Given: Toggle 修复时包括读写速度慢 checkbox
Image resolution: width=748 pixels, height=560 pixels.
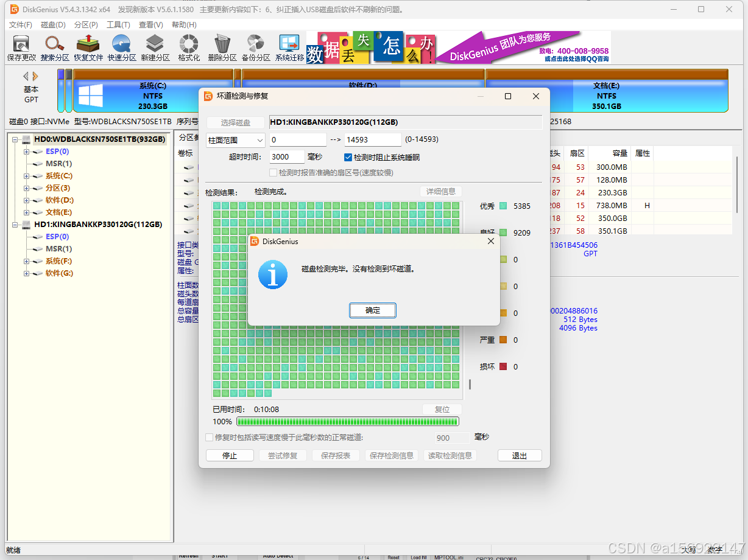Looking at the screenshot, I should click(210, 437).
